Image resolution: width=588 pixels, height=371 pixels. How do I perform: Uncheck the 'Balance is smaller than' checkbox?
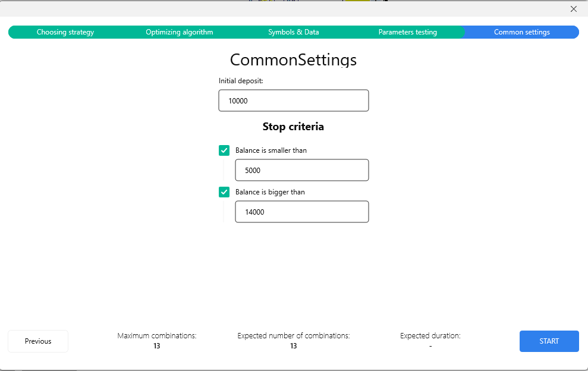(224, 150)
